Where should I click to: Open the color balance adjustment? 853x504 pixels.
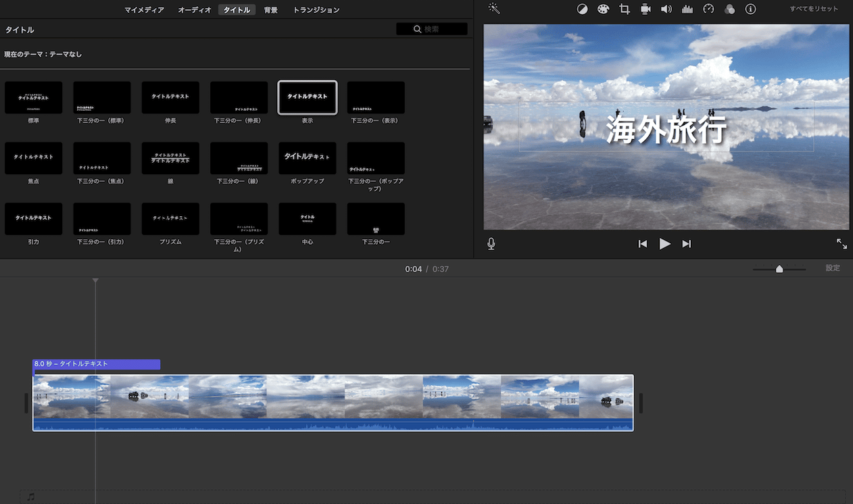pos(582,9)
